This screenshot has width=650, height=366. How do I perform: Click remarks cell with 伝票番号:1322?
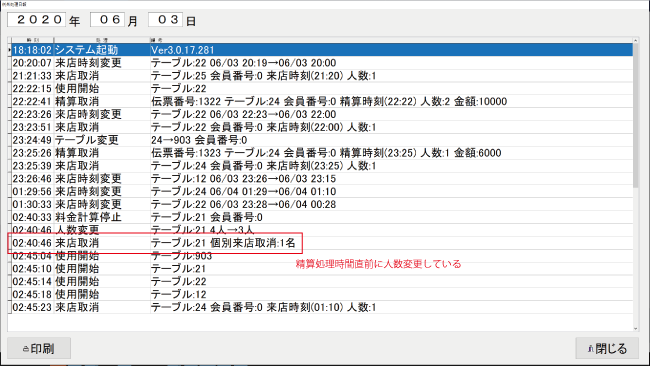391,101
